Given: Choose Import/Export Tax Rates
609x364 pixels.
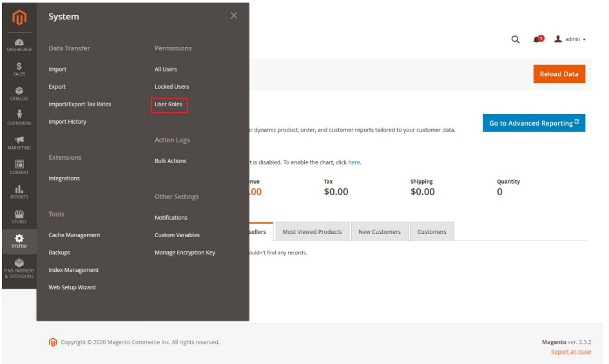Looking at the screenshot, I should [79, 104].
